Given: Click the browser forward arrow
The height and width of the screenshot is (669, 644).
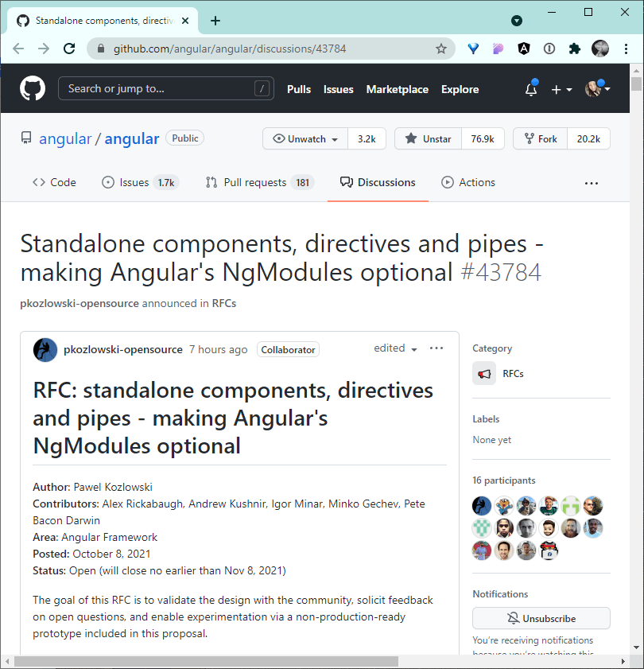Looking at the screenshot, I should tap(44, 49).
